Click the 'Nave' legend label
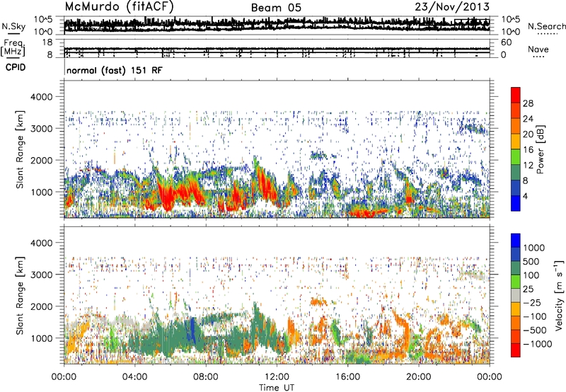566x392 pixels. coord(538,50)
